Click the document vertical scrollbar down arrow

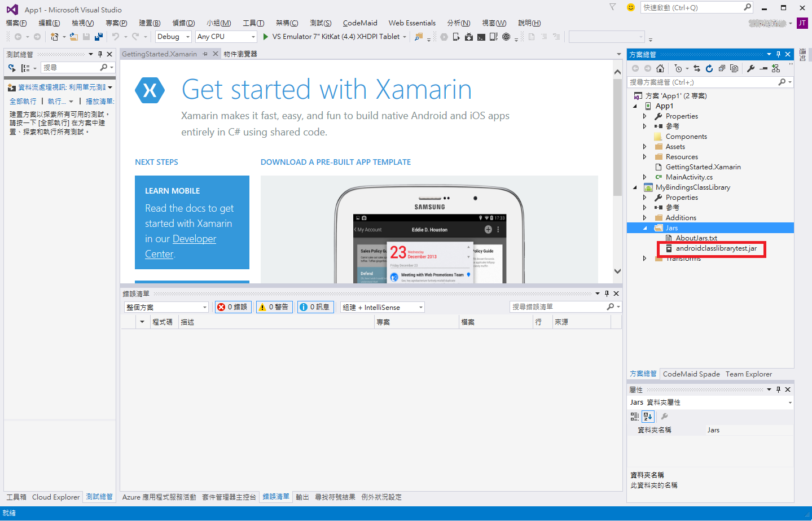pos(617,271)
